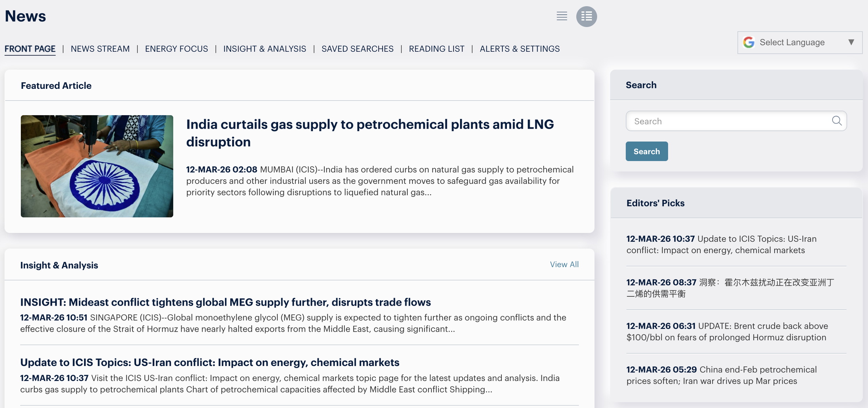Image resolution: width=868 pixels, height=408 pixels.
Task: Open the Mideast conflict MEG insight article
Action: (x=225, y=302)
